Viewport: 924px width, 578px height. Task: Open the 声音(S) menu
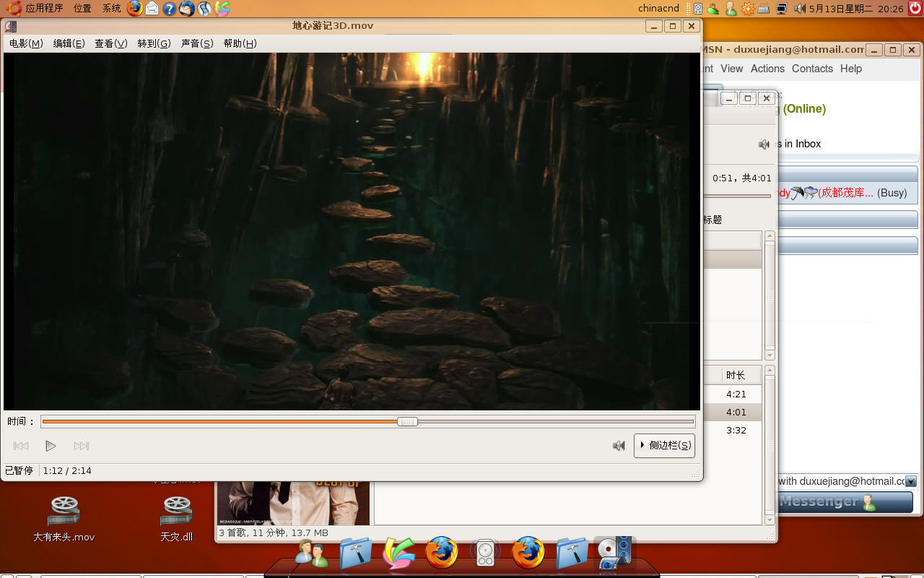pos(197,43)
